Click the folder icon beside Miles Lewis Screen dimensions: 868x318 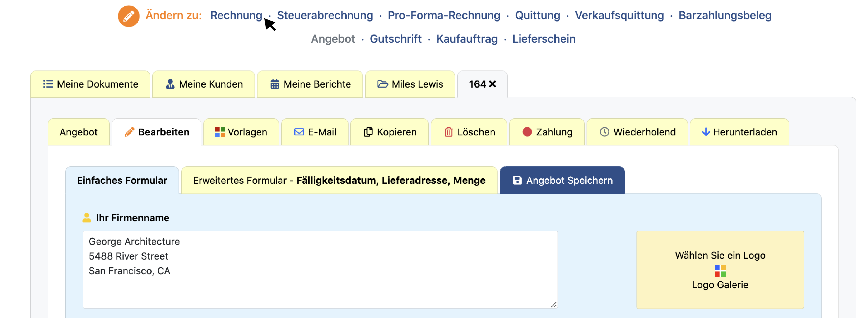tap(383, 84)
